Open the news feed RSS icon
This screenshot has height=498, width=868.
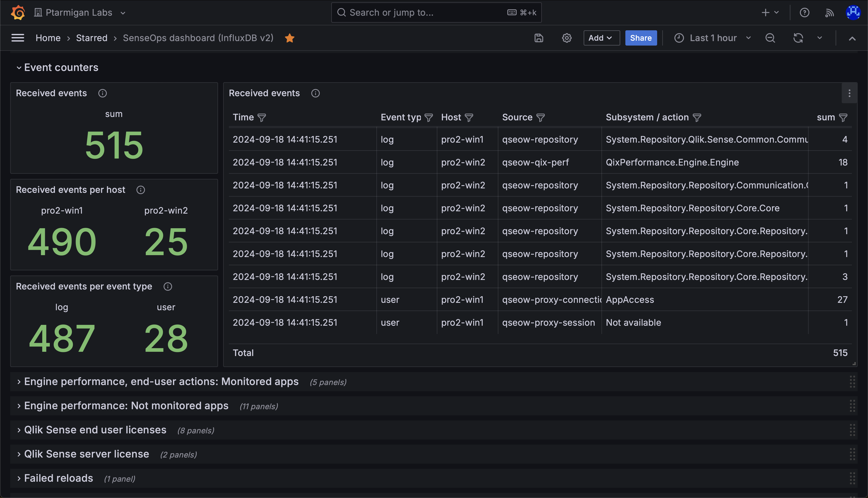[x=829, y=13]
